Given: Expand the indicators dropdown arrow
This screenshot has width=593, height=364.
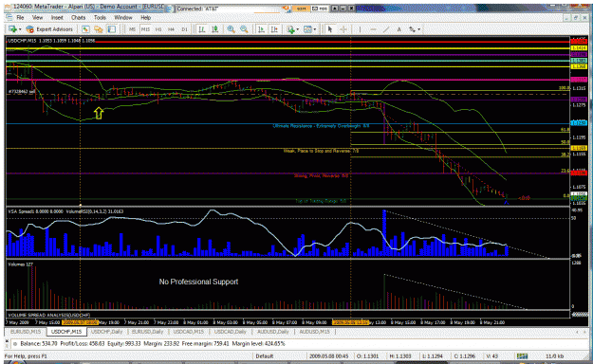Looking at the screenshot, I should pyautogui.click(x=298, y=29).
